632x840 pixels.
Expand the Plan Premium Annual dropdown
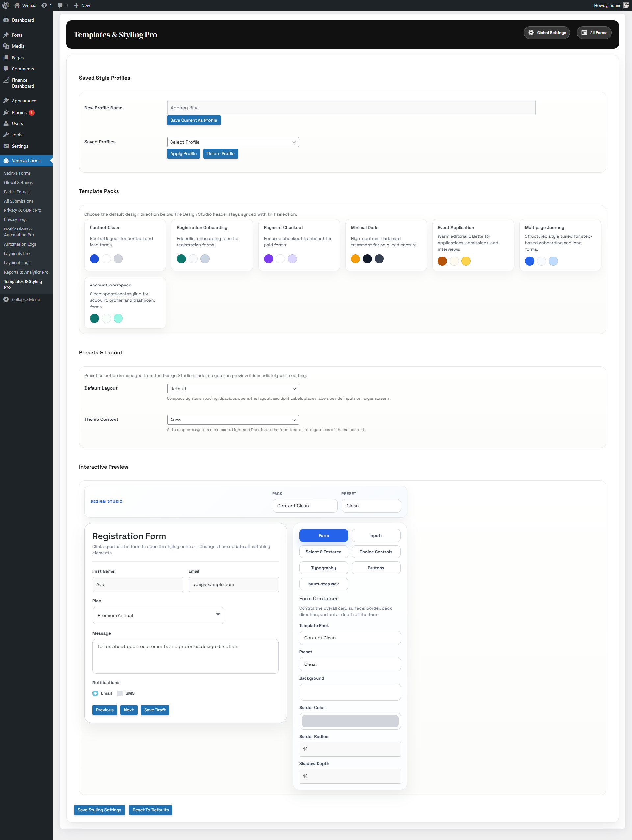pos(158,615)
